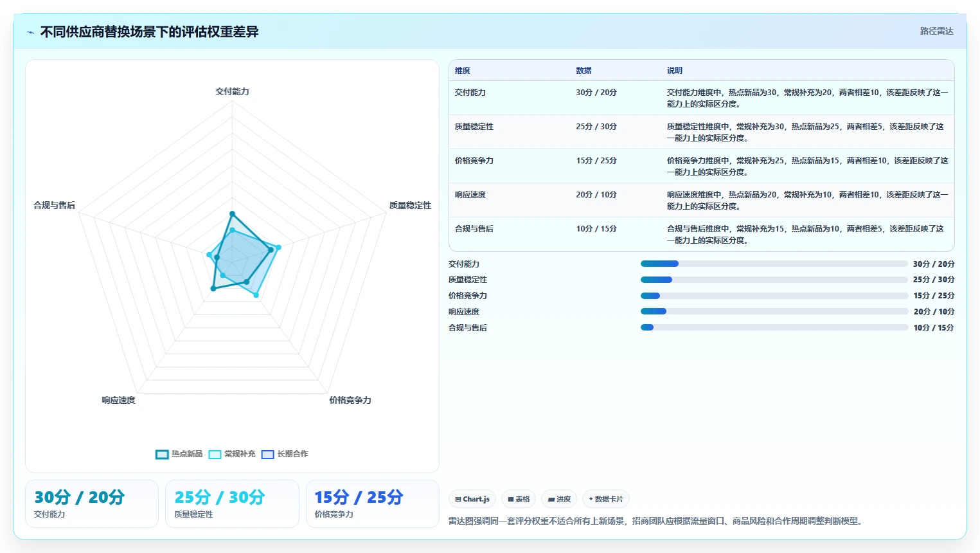Click the radar point on 交付能力 axis top
The width and height of the screenshot is (980, 553).
[232, 214]
